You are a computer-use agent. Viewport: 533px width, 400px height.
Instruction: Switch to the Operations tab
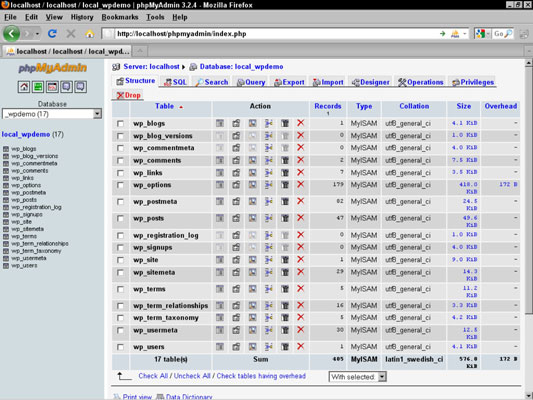click(421, 82)
